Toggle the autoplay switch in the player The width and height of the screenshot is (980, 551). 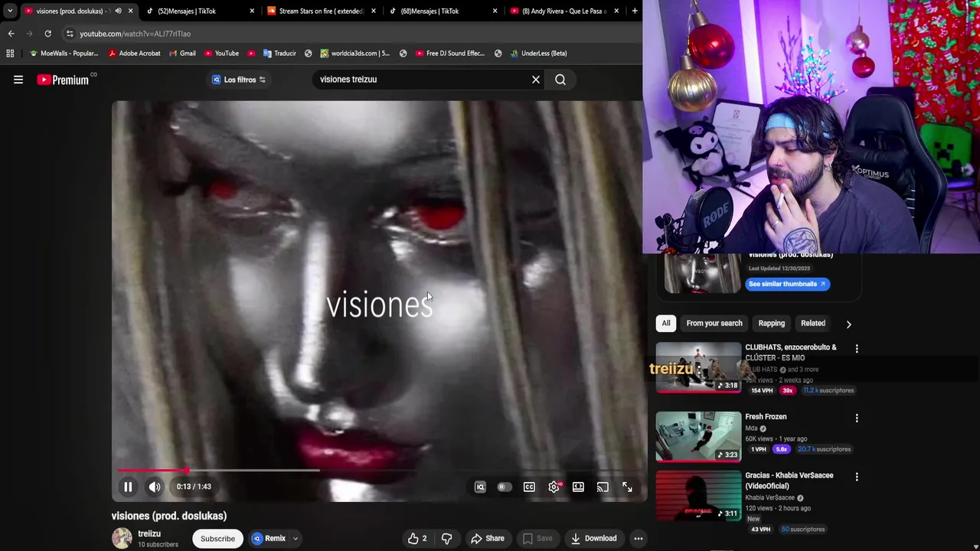coord(504,487)
